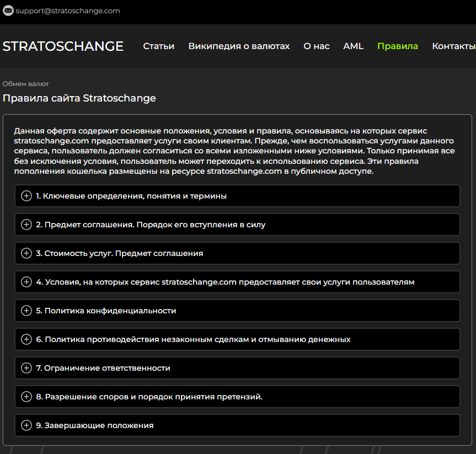Select the highlighted 'Правила' nav item

[x=398, y=46]
